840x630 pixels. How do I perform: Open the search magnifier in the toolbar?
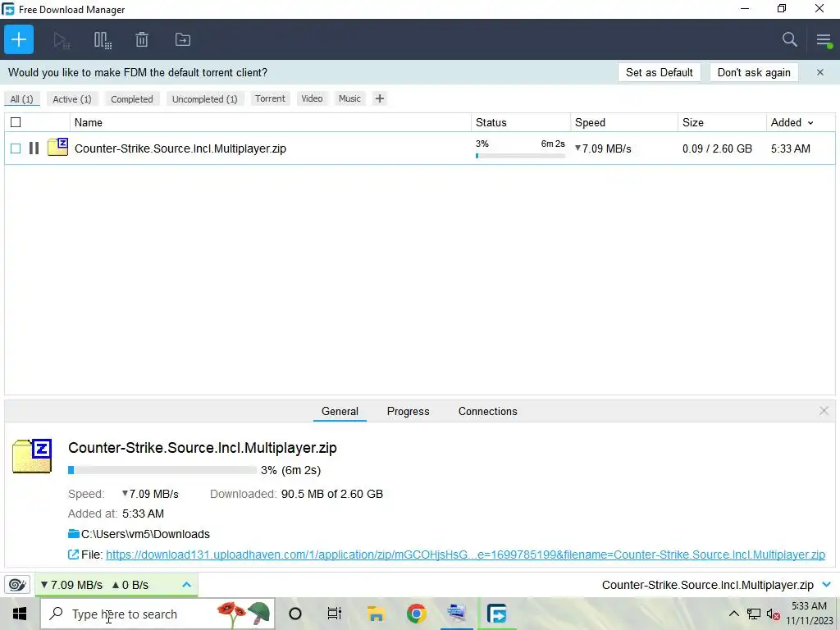789,39
